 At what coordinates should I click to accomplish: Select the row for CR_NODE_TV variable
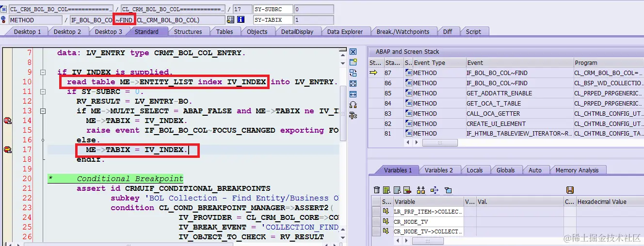tap(376, 221)
